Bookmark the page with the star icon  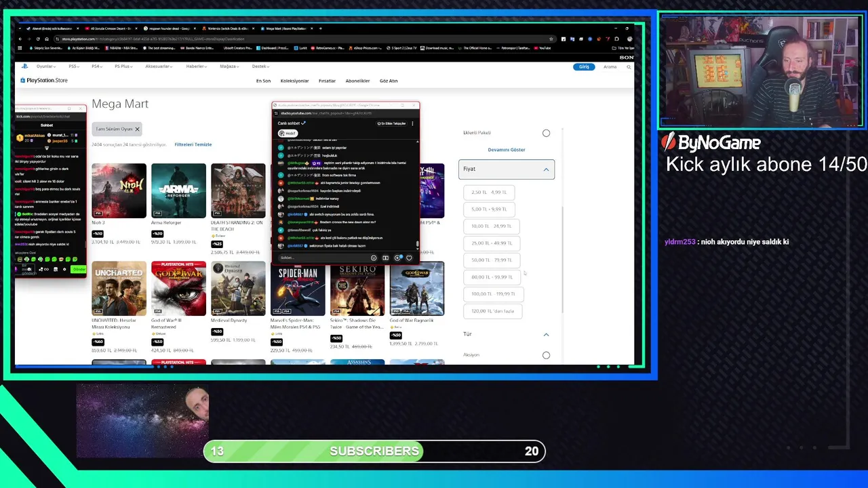coord(551,39)
